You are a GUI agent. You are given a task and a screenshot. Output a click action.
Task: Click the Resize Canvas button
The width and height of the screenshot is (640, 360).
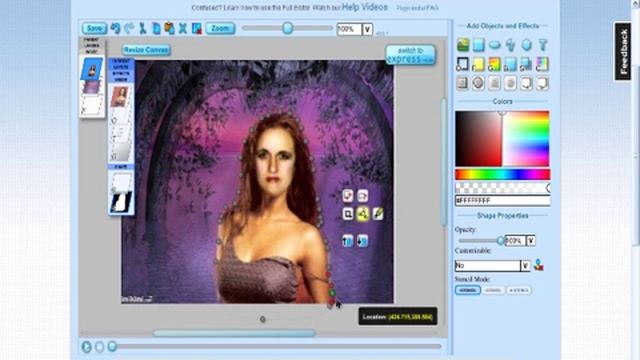tap(146, 50)
